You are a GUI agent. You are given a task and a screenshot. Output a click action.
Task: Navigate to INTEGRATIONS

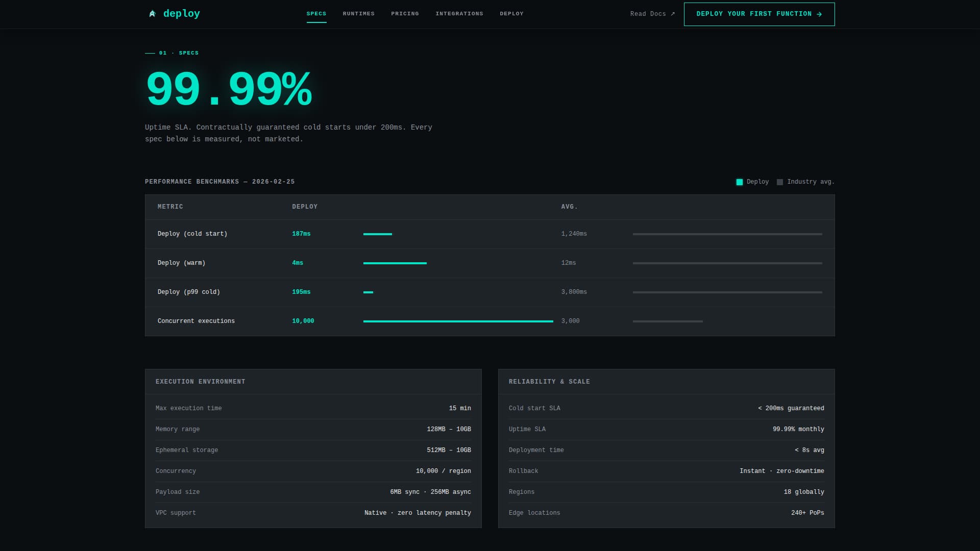[459, 14]
